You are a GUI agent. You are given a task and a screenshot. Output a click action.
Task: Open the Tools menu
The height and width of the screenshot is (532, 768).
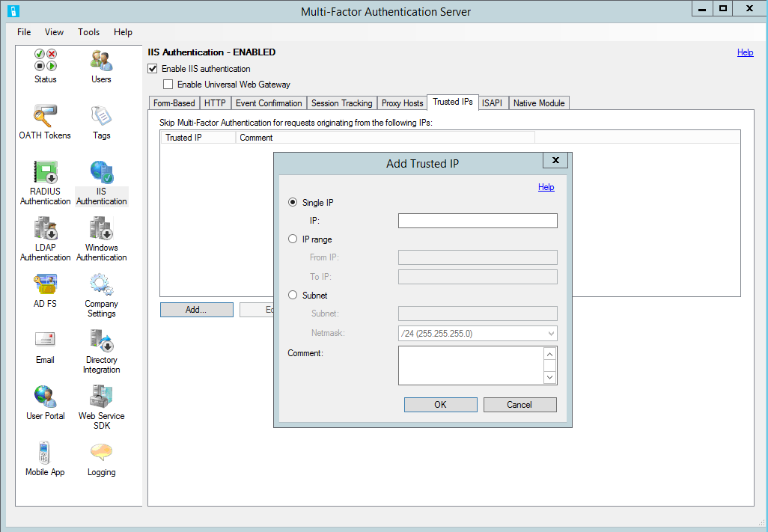88,32
